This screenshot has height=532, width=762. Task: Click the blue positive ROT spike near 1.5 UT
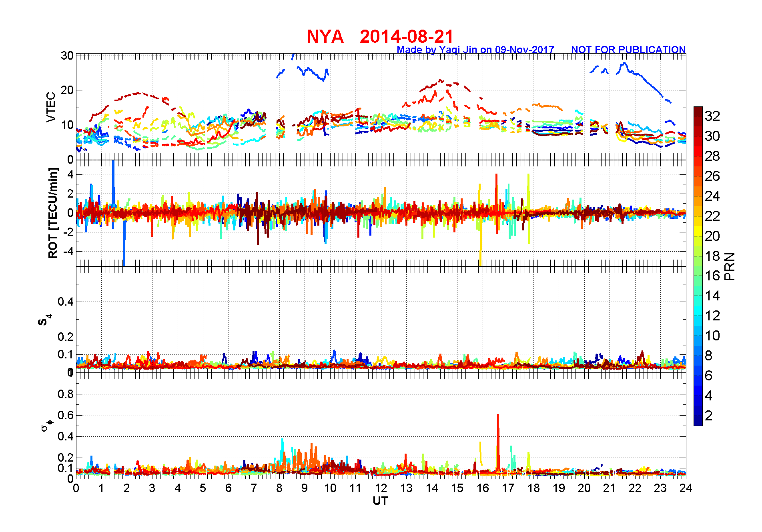(113, 184)
